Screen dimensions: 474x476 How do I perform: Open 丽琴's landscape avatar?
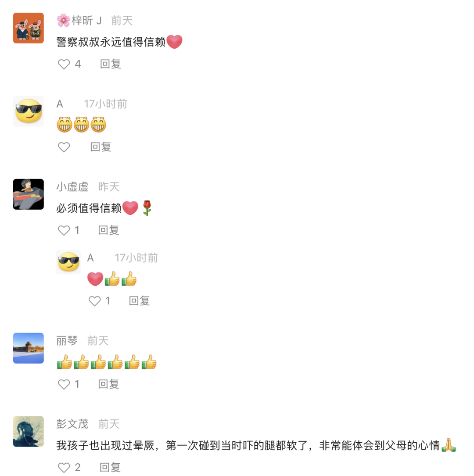pos(29,348)
